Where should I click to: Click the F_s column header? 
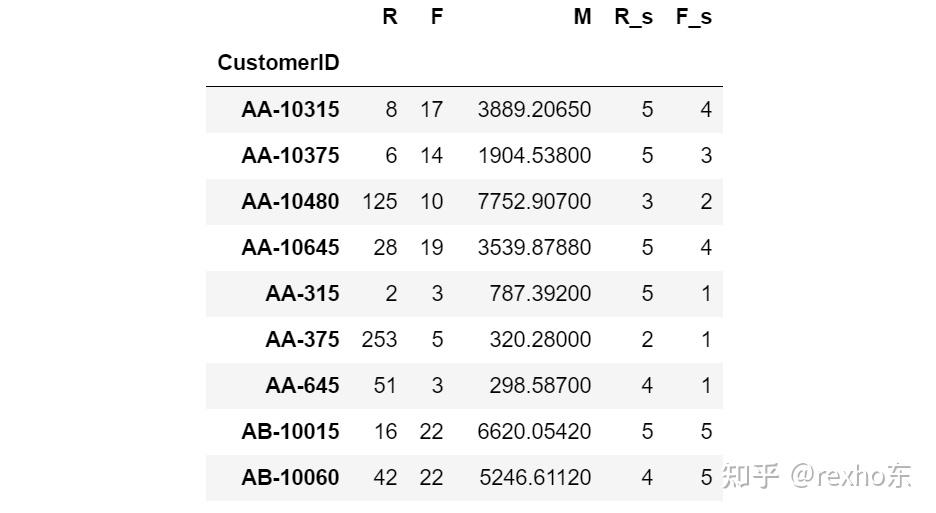point(693,17)
